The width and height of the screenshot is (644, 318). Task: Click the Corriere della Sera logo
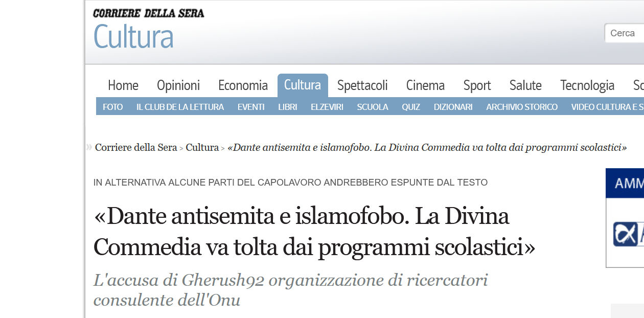pos(148,13)
